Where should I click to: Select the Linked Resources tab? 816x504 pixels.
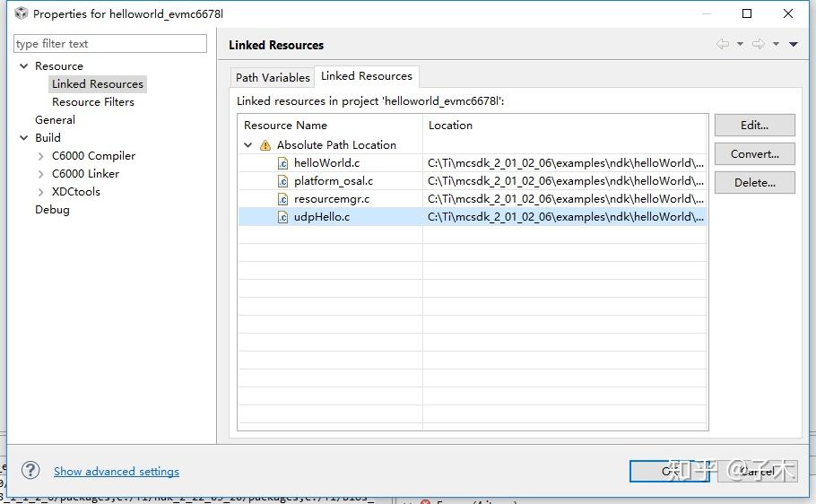pos(366,76)
